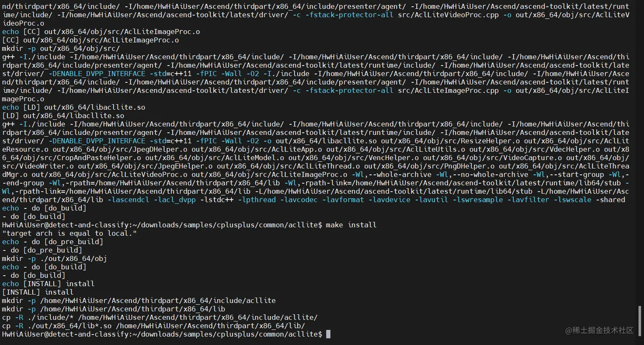Click the '-lswscale' linker flag
This screenshot has width=644, height=345.
(x=572, y=200)
